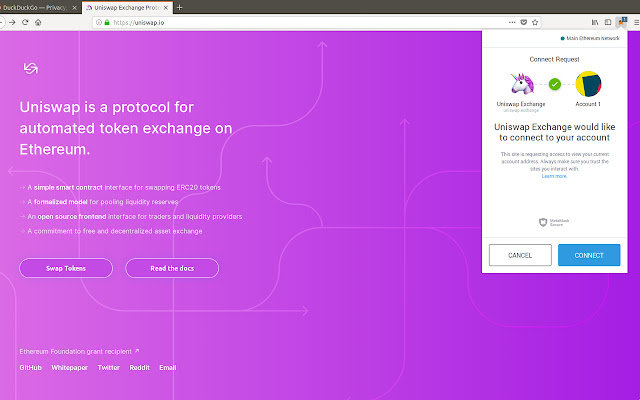Open the Whitepaper footer link

click(x=69, y=368)
